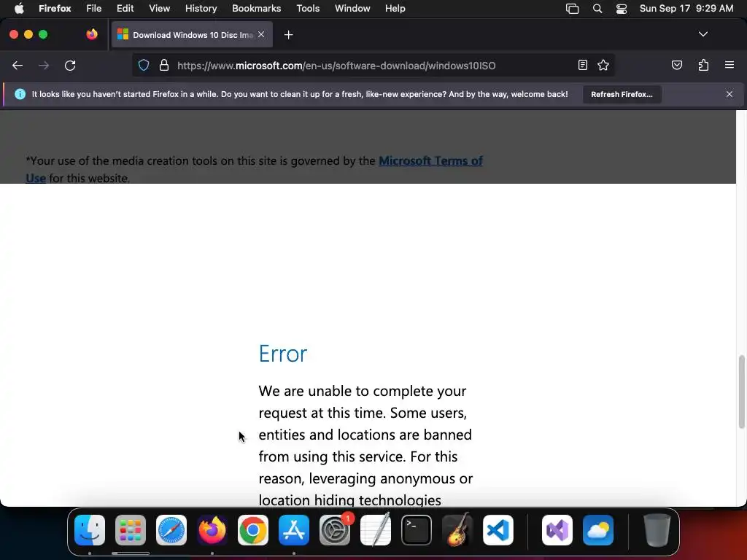The image size is (747, 560).
Task: Click the Firefox app name menu
Action: tap(55, 9)
